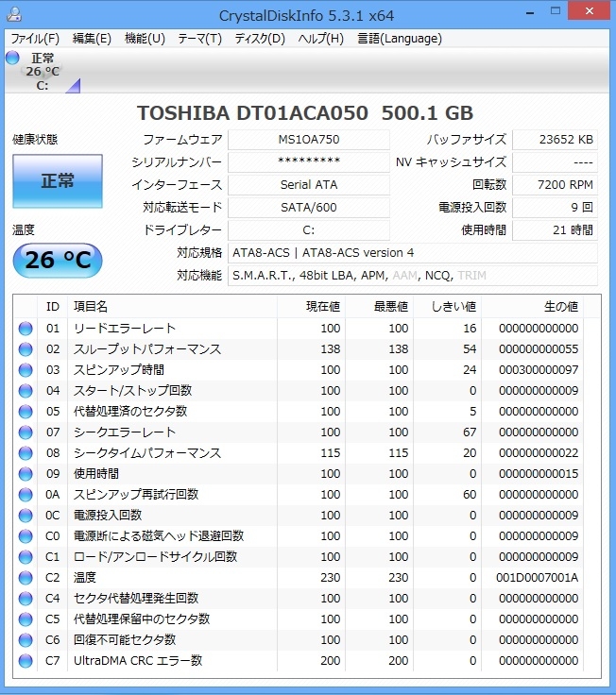Open the 言語(Language) menu
This screenshot has height=695, width=616.
coord(400,39)
